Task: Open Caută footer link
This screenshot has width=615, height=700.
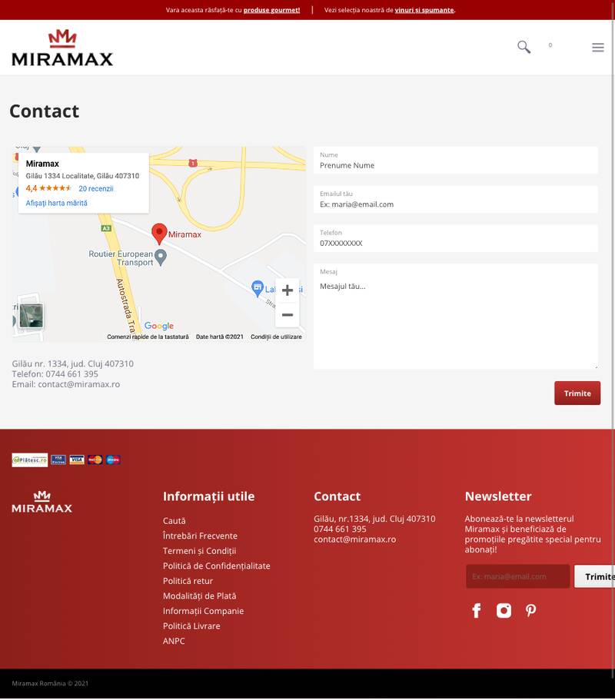Action: tap(175, 520)
